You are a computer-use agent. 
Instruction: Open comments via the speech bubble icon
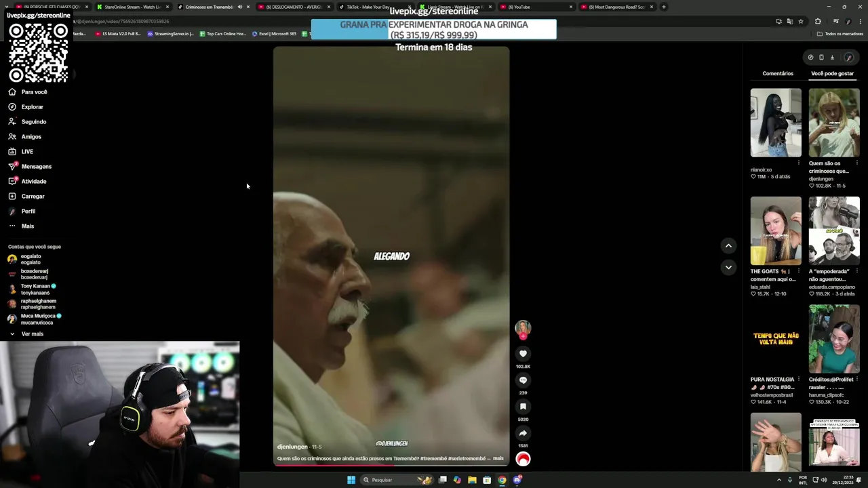[x=523, y=380]
